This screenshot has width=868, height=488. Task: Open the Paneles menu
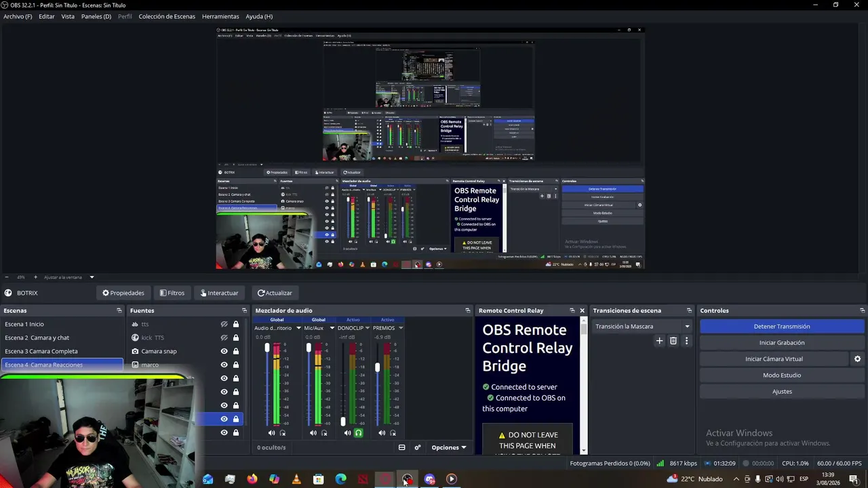click(96, 16)
